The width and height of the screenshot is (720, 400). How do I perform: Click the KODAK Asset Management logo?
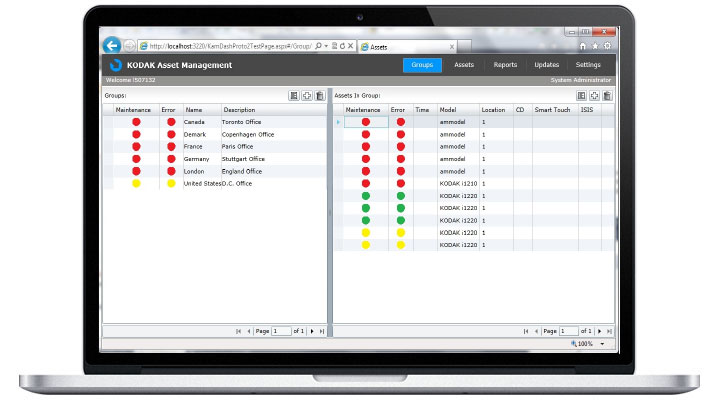[116, 65]
